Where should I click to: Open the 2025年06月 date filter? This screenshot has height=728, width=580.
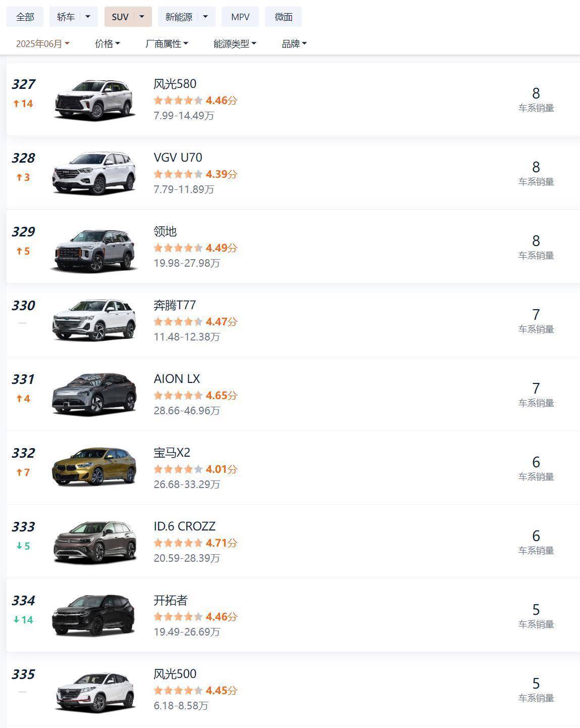[42, 44]
